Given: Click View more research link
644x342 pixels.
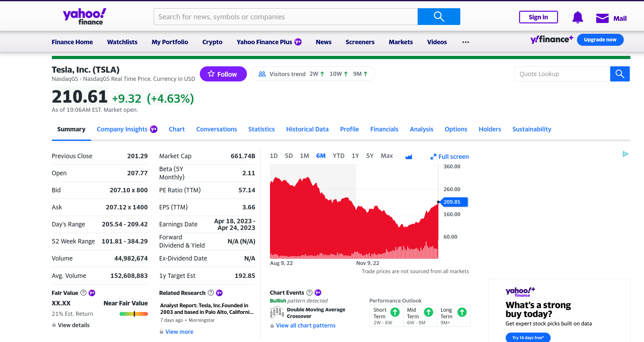Looking at the screenshot, I should (x=179, y=332).
